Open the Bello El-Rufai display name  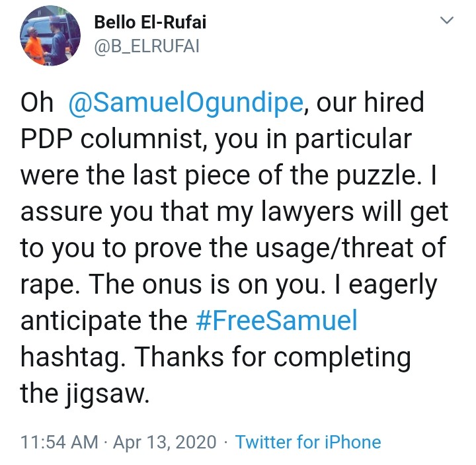(151, 22)
